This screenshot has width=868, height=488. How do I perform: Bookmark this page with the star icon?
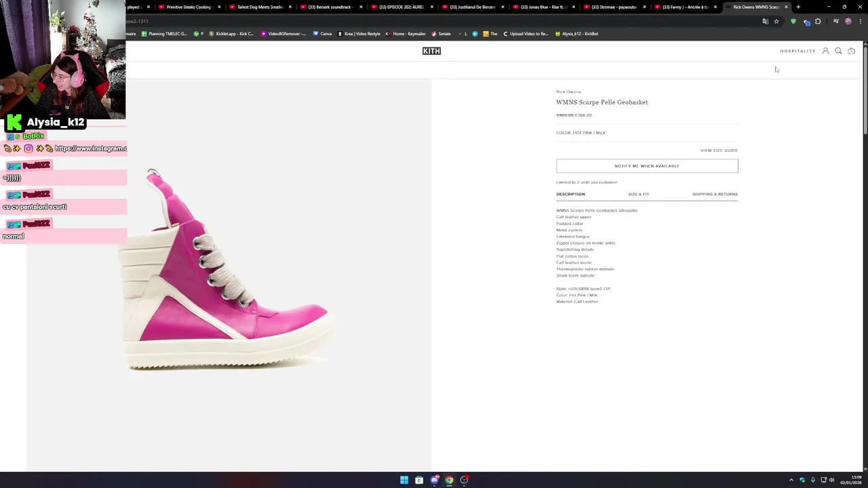[x=776, y=21]
